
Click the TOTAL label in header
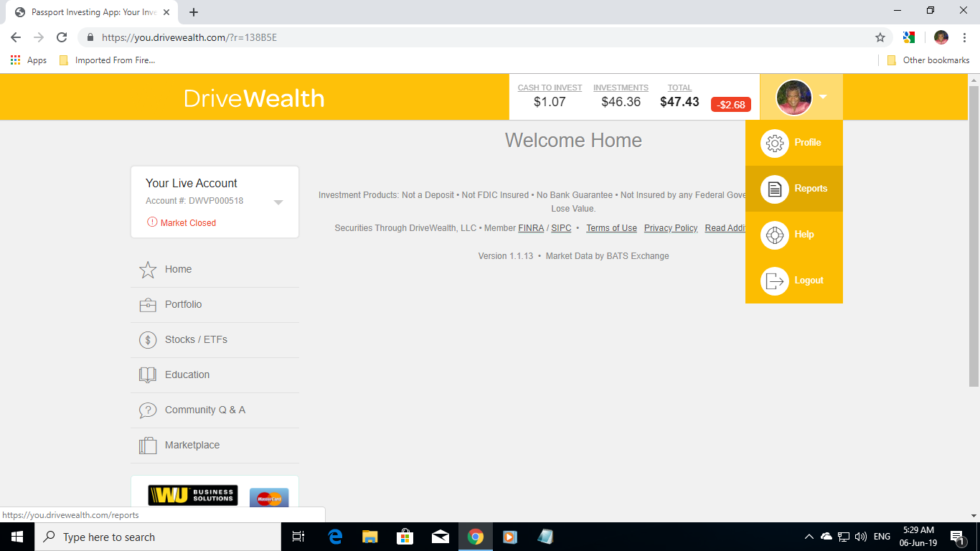tap(679, 88)
